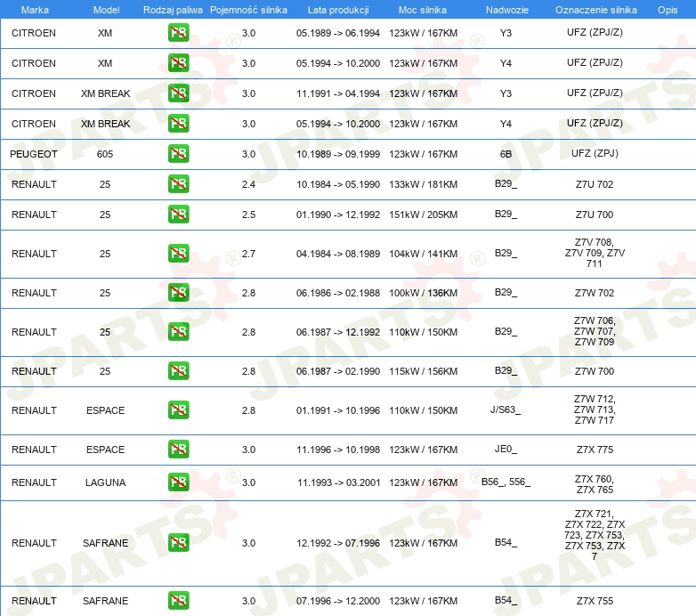The width and height of the screenshot is (696, 616).
Task: Click engine codes Z7W 712, Z7W 713, Z7W 717
Action: (x=595, y=409)
